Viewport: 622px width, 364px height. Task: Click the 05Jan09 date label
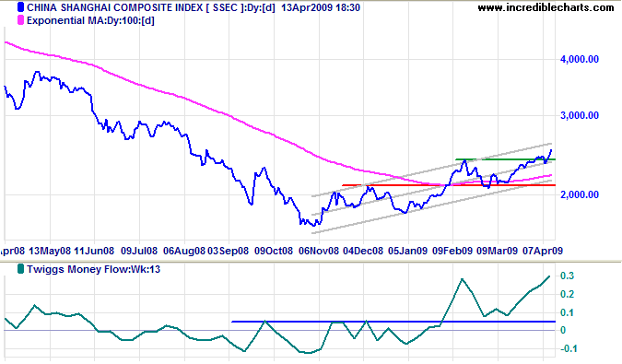[x=408, y=251]
